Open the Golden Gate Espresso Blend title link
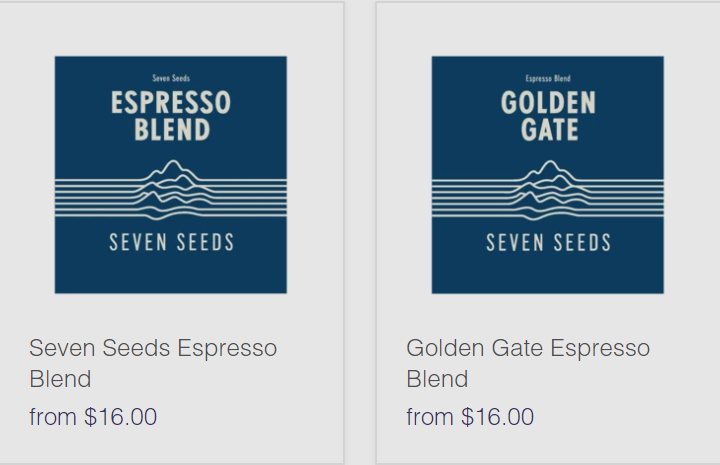Image resolution: width=720 pixels, height=465 pixels. (x=528, y=363)
